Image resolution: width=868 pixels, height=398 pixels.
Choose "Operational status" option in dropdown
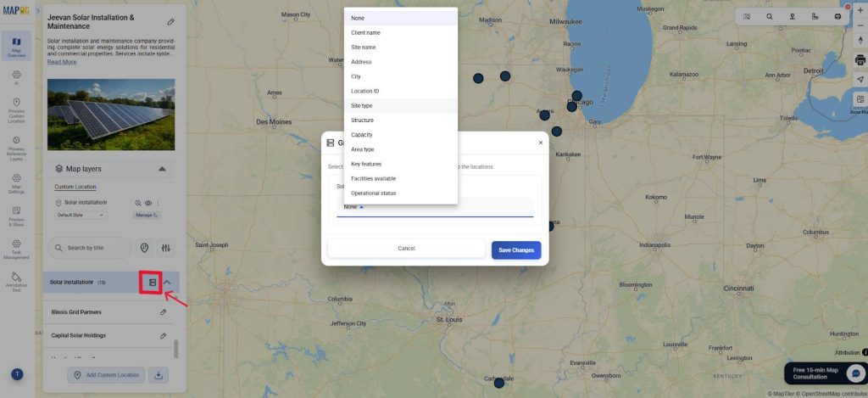[x=374, y=193]
